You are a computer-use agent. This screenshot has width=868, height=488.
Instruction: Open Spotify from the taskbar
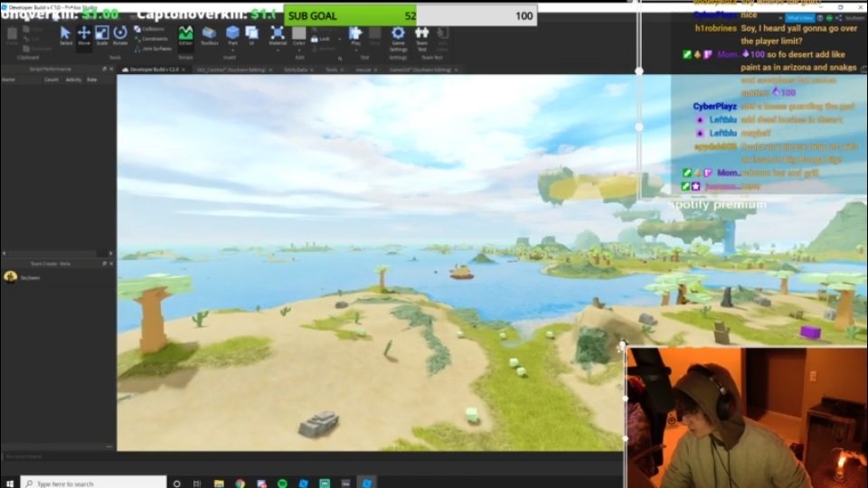[x=282, y=483]
